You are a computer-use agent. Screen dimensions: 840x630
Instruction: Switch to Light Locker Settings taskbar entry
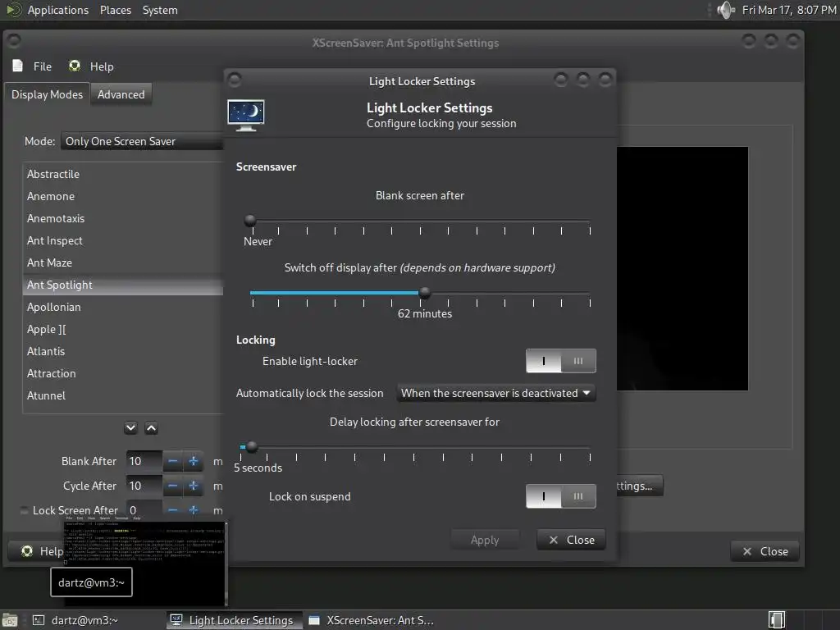(232, 620)
